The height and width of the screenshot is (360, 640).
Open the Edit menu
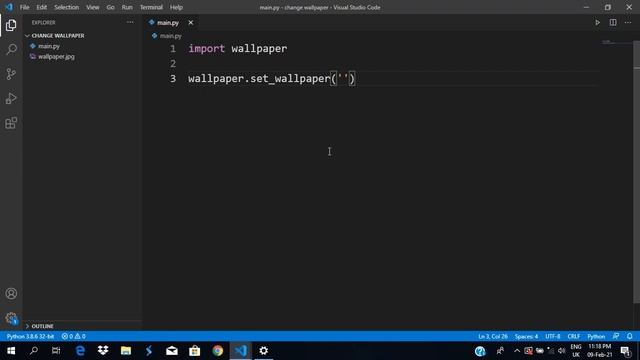(x=42, y=7)
